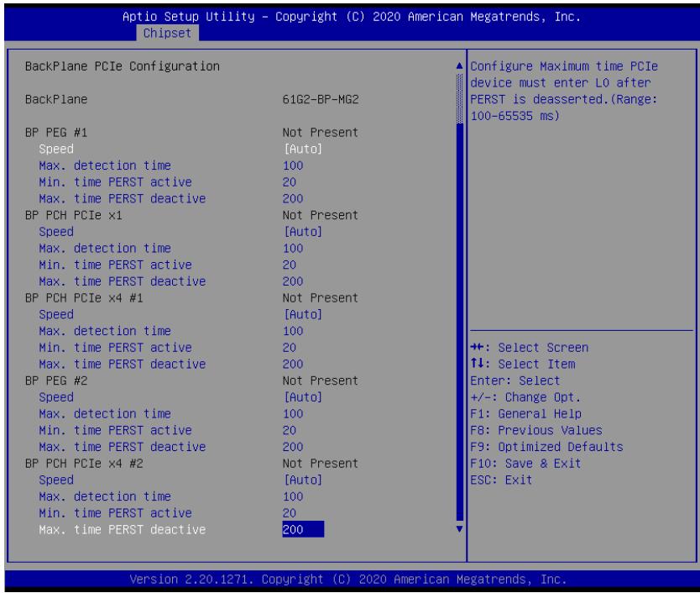Open Speed [Auto] under BP PCH PCIe x4 #2
Image resolution: width=700 pixels, height=593 pixels.
point(180,480)
